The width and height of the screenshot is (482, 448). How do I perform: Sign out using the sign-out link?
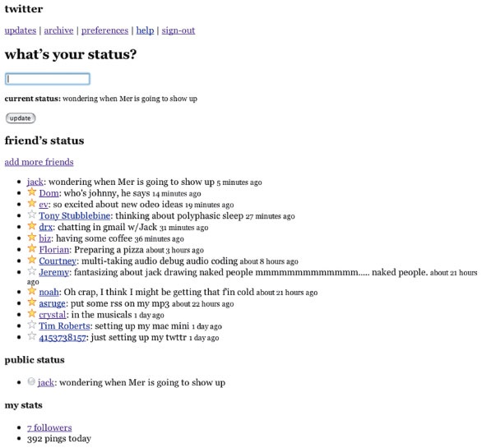point(178,30)
